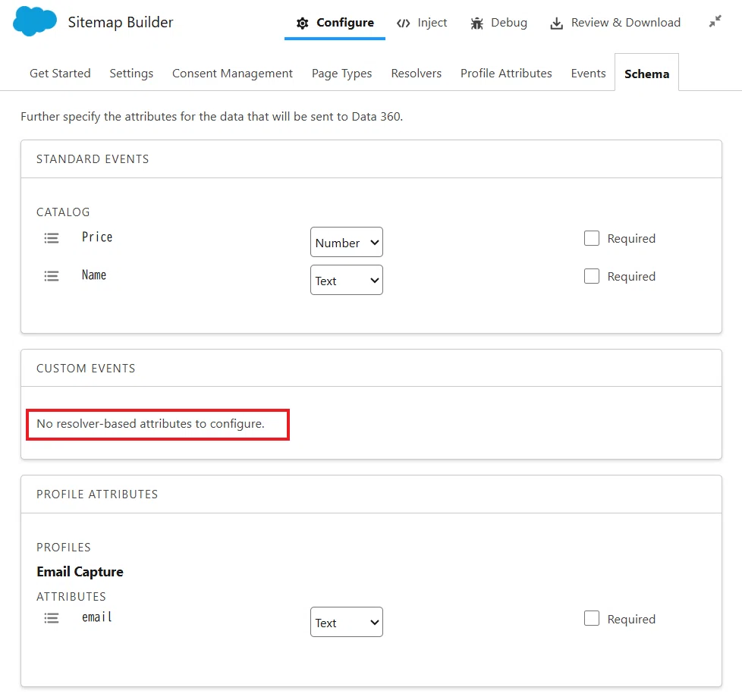This screenshot has height=700, width=742.
Task: Click the Debug bug icon
Action: point(476,24)
